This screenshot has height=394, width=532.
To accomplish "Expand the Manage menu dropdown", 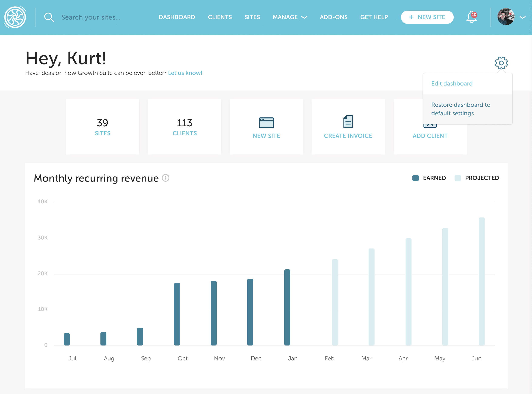I will click(x=290, y=17).
